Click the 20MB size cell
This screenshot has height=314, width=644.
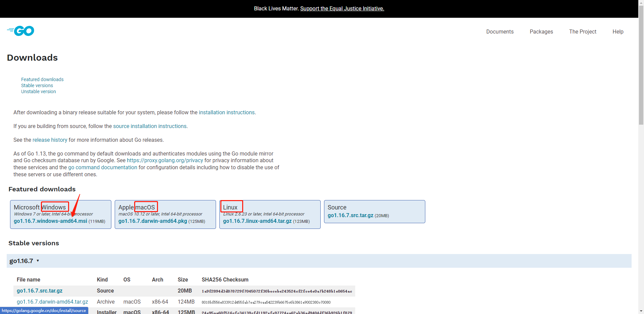point(185,291)
